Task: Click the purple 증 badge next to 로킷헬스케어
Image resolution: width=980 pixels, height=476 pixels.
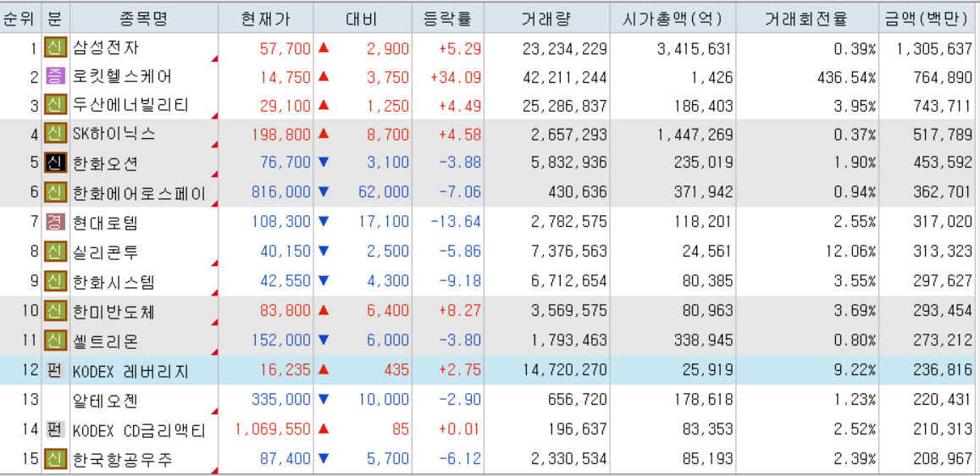Action: click(56, 77)
